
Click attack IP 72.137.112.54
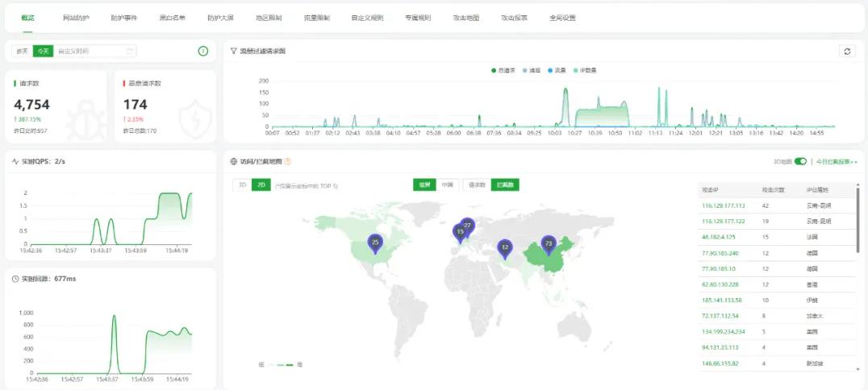[x=722, y=316]
